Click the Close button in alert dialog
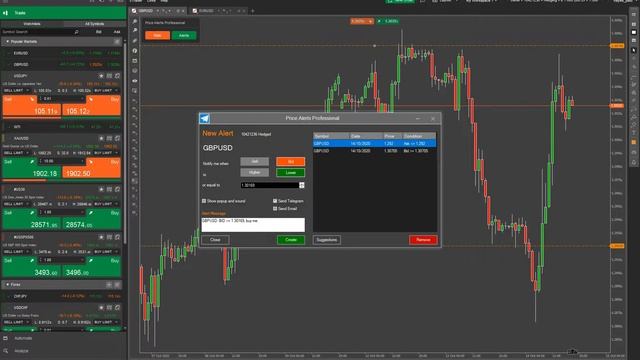640x360 pixels. click(x=215, y=240)
